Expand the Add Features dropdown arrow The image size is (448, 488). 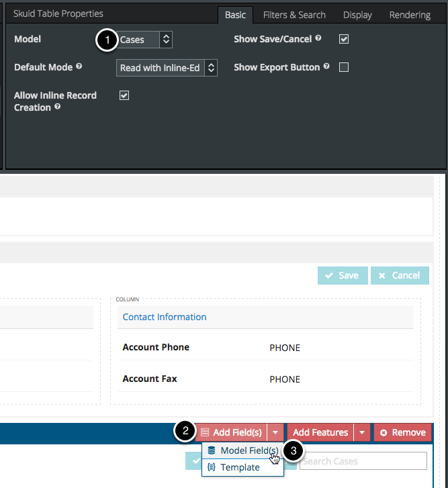362,432
